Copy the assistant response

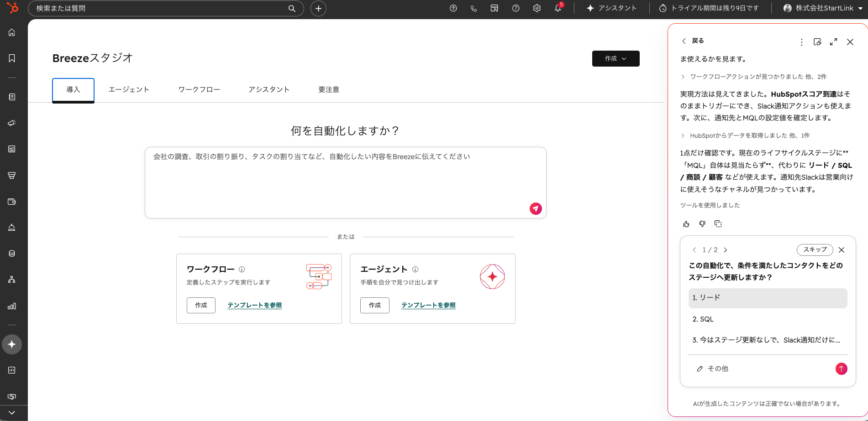tap(718, 224)
